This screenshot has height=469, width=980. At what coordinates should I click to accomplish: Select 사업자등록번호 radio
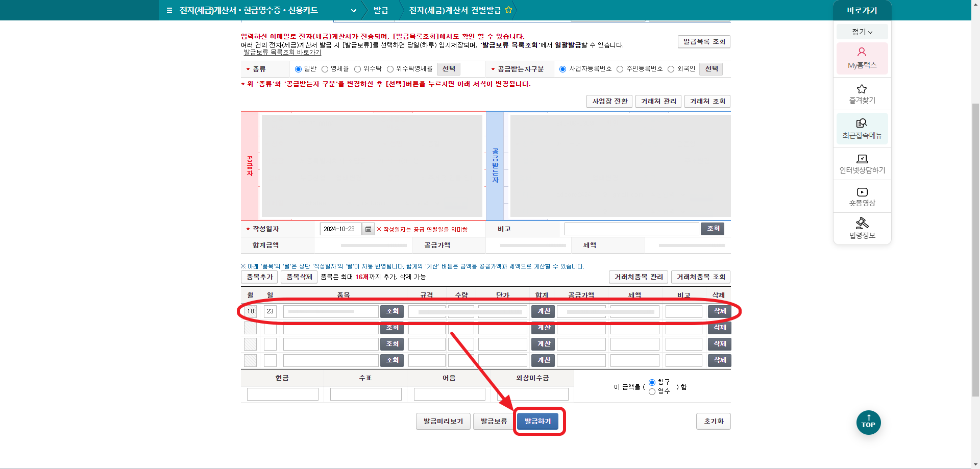click(562, 69)
